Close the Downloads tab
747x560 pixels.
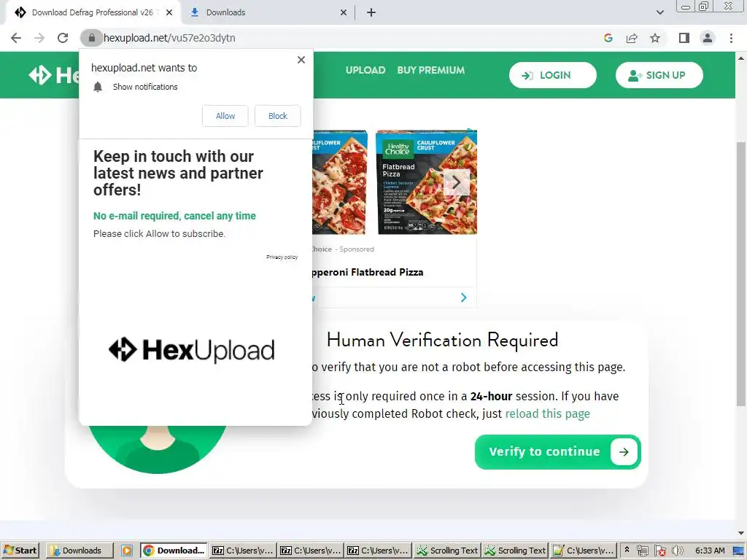tap(344, 12)
